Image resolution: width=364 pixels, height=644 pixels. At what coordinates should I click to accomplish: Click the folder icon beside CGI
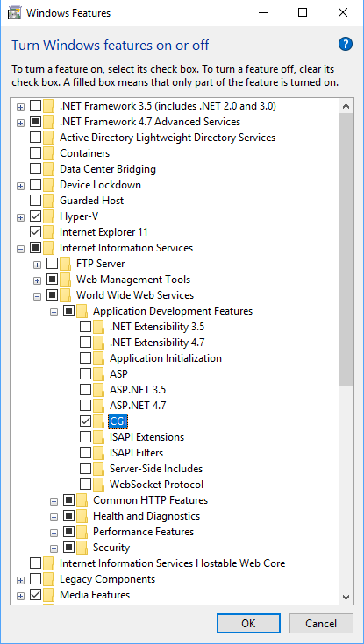pyautogui.click(x=98, y=421)
